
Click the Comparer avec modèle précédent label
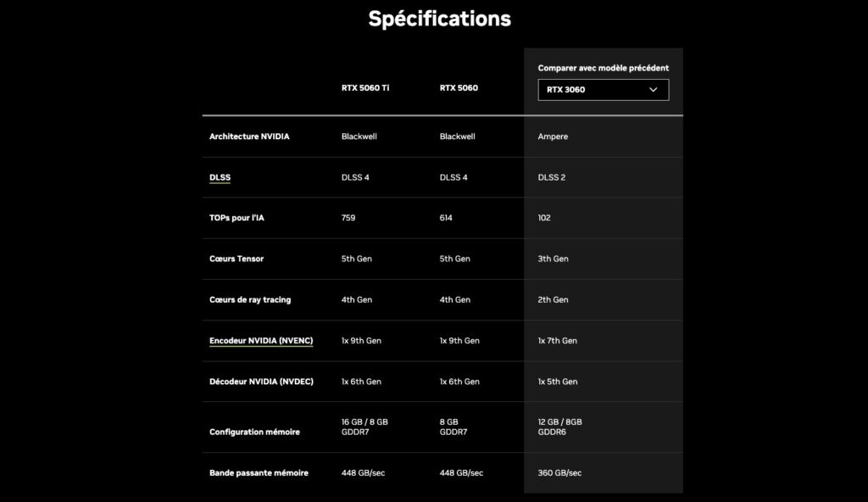[603, 68]
